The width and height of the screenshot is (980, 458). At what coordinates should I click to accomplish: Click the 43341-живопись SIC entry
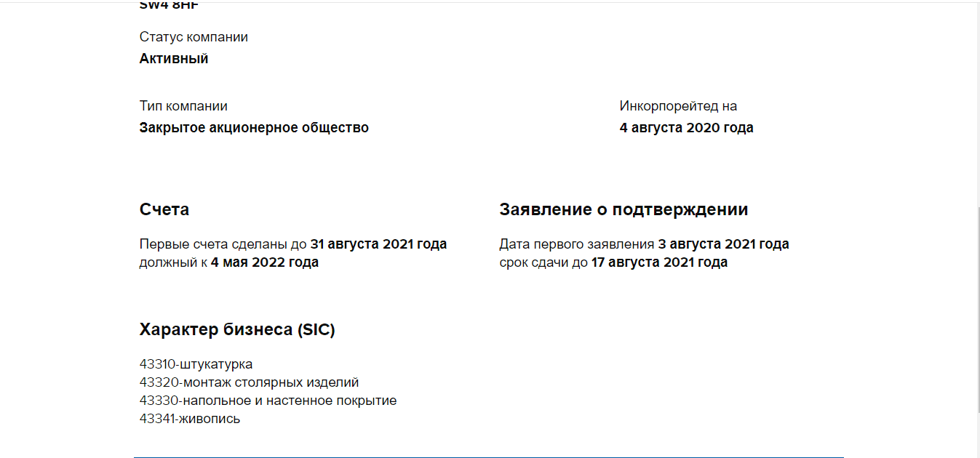189,419
